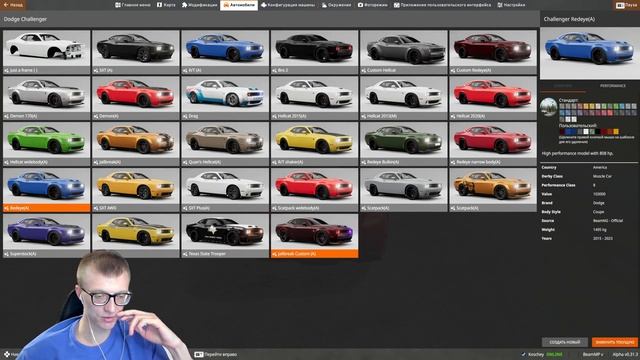
Task: Click the Koschey online status entry
Action: click(x=542, y=354)
